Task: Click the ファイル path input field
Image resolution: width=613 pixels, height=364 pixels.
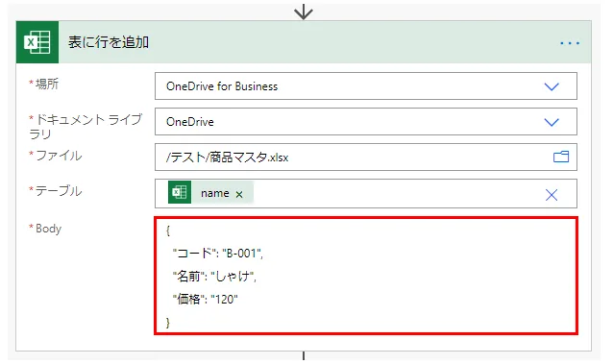Action: [366, 158]
